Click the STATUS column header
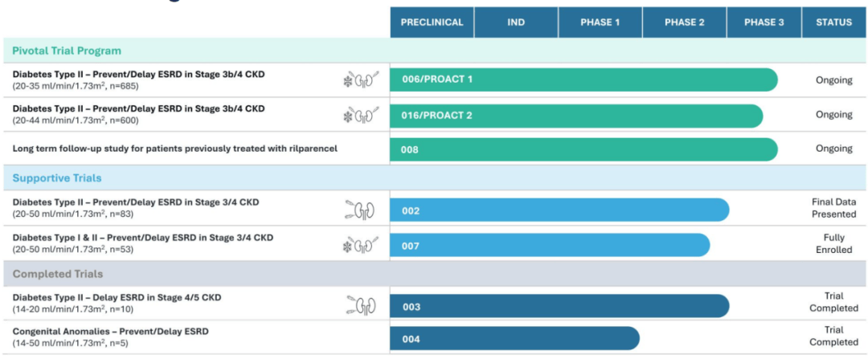The width and height of the screenshot is (868, 363). pyautogui.click(x=834, y=22)
